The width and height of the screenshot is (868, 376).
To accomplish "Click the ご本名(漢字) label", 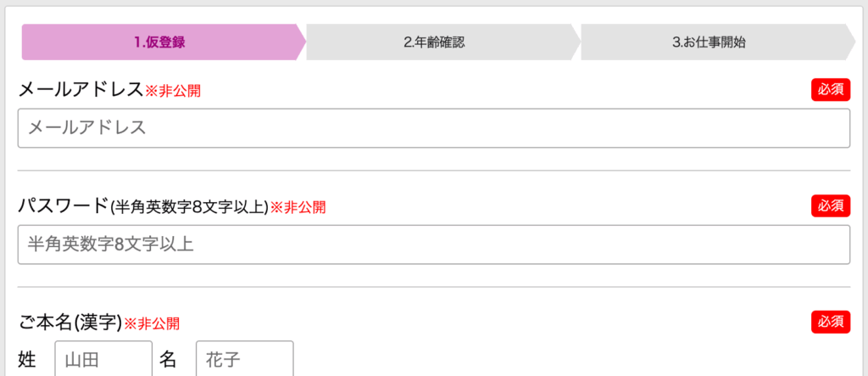I will click(x=70, y=323).
